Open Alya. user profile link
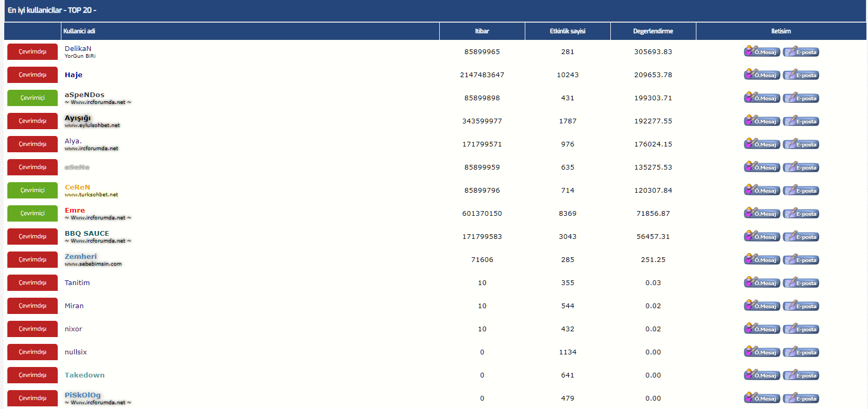 tap(73, 141)
